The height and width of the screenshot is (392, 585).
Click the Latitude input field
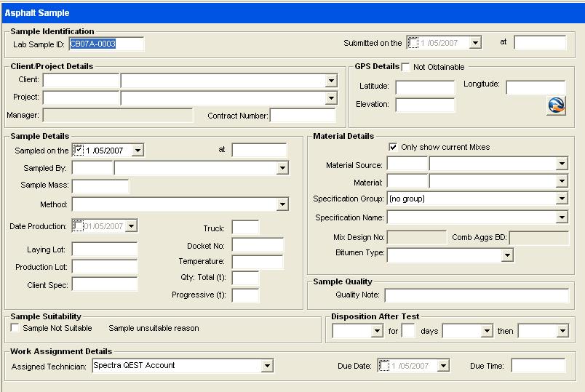pyautogui.click(x=424, y=87)
